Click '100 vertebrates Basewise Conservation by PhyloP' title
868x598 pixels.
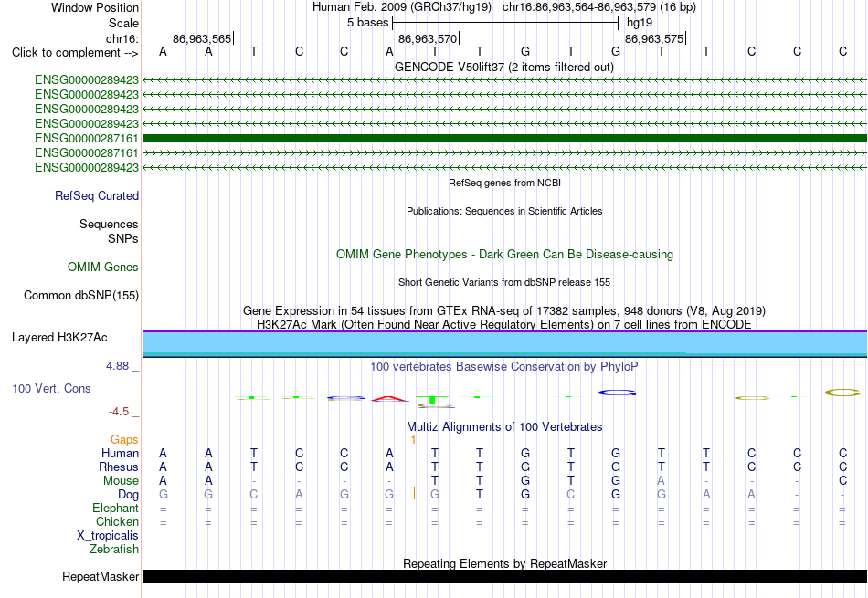[503, 366]
